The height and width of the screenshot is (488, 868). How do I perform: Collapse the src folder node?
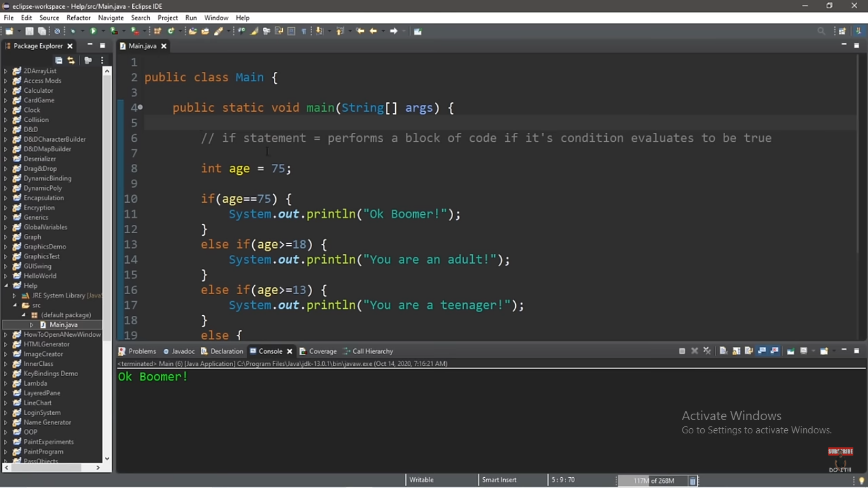tap(14, 306)
